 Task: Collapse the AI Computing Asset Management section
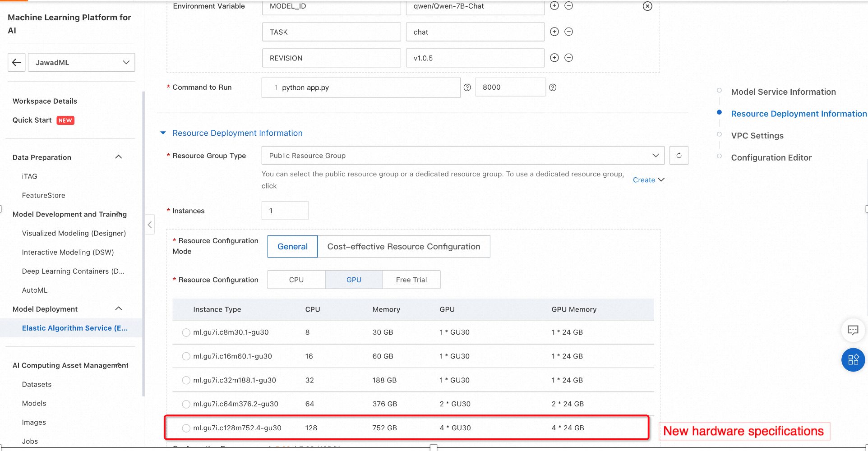pos(119,365)
